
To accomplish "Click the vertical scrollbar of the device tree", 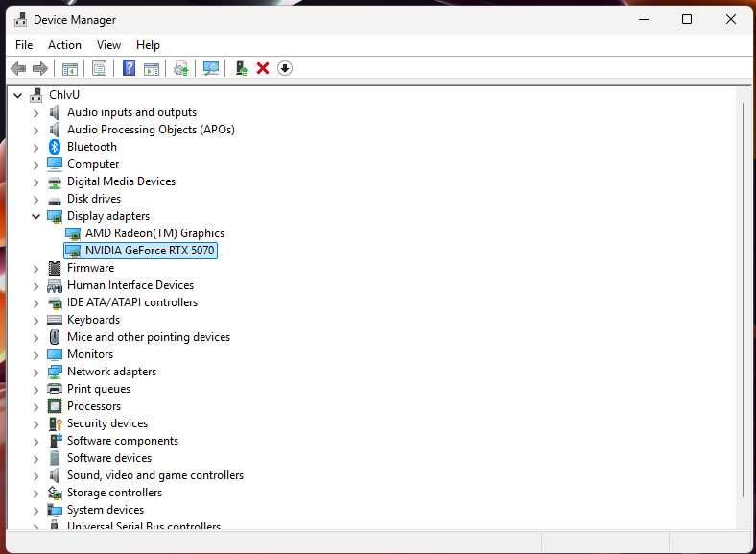I will [x=744, y=300].
